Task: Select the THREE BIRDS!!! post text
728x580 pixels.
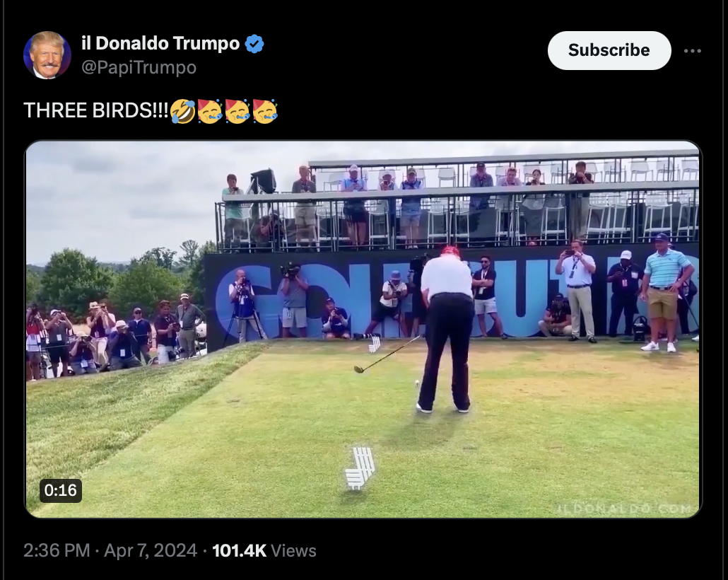Action: [95, 110]
